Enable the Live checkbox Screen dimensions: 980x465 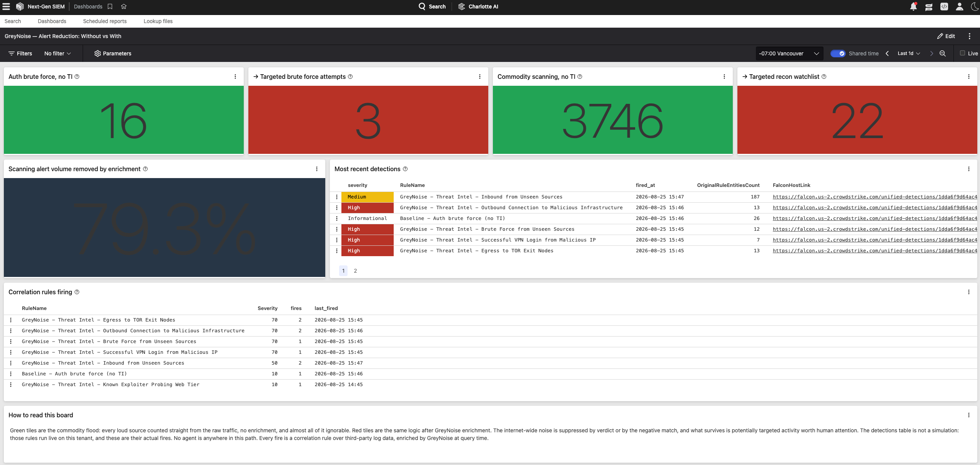[x=962, y=53]
